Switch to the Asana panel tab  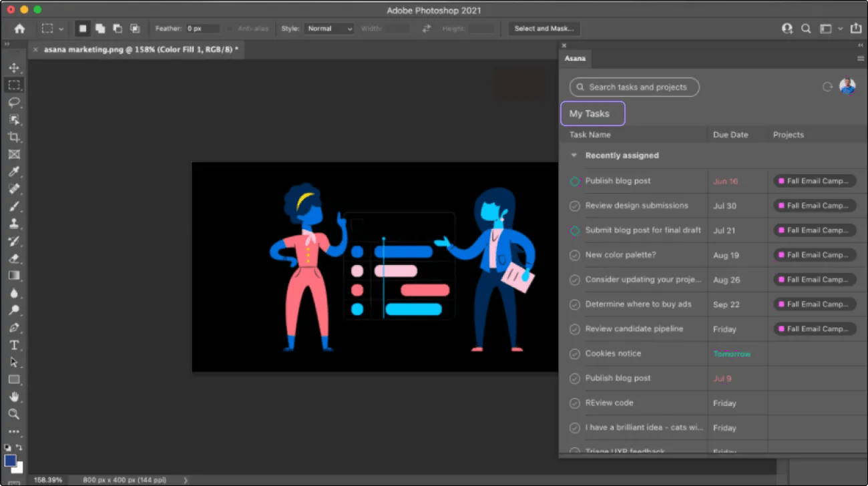574,59
